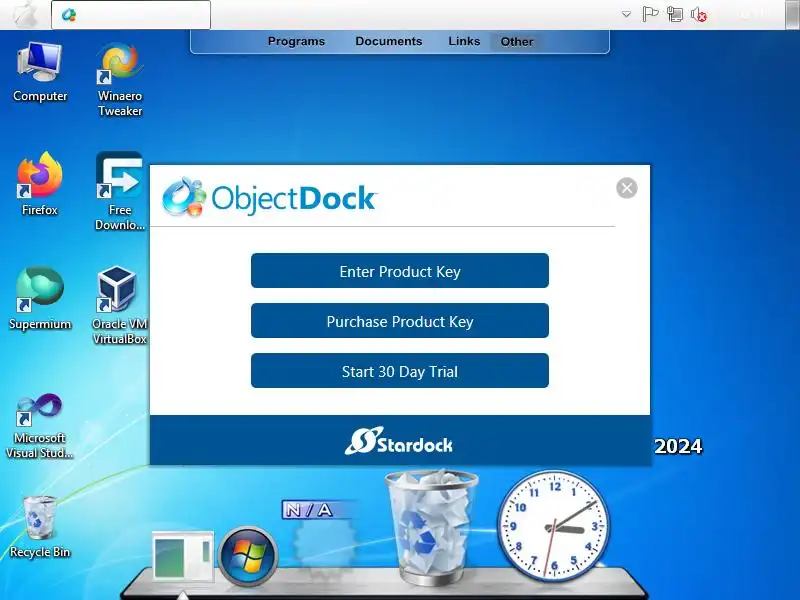Open the desktop Recycle Bin icon
Viewport: 800px width, 600px height.
[40, 527]
